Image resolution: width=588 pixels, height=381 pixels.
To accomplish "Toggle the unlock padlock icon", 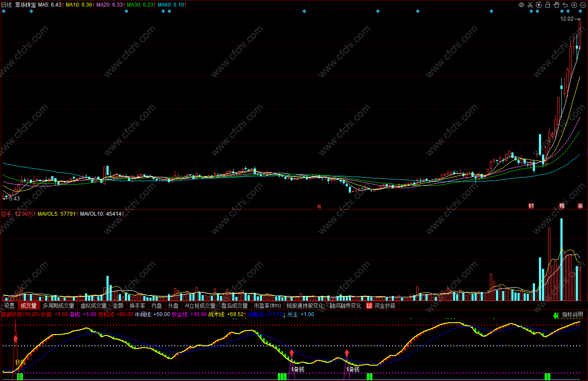I will (548, 5).
